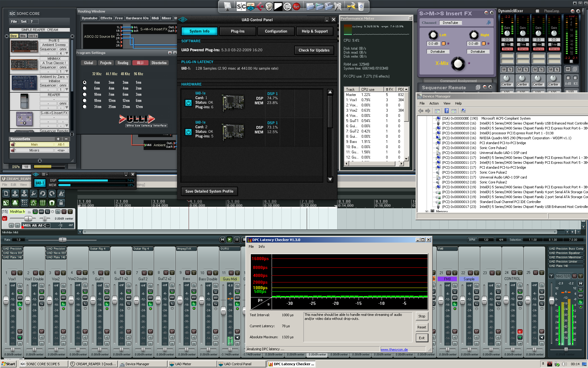Mute the MiniMax track with m button

pyautogui.click(x=64, y=212)
